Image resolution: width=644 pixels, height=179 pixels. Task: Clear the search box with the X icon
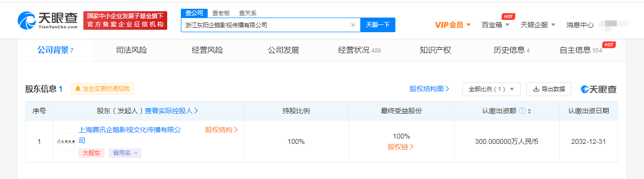pos(353,25)
